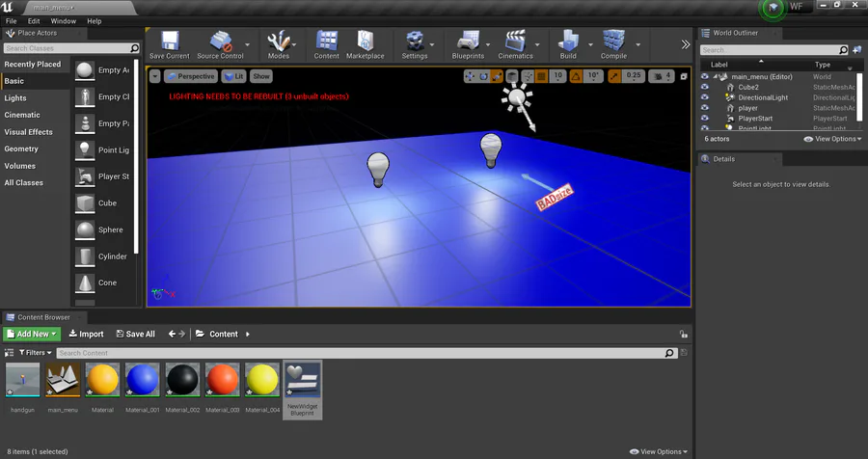Toggle scale snapping in the viewport
Image resolution: width=868 pixels, height=459 pixels.
[614, 76]
